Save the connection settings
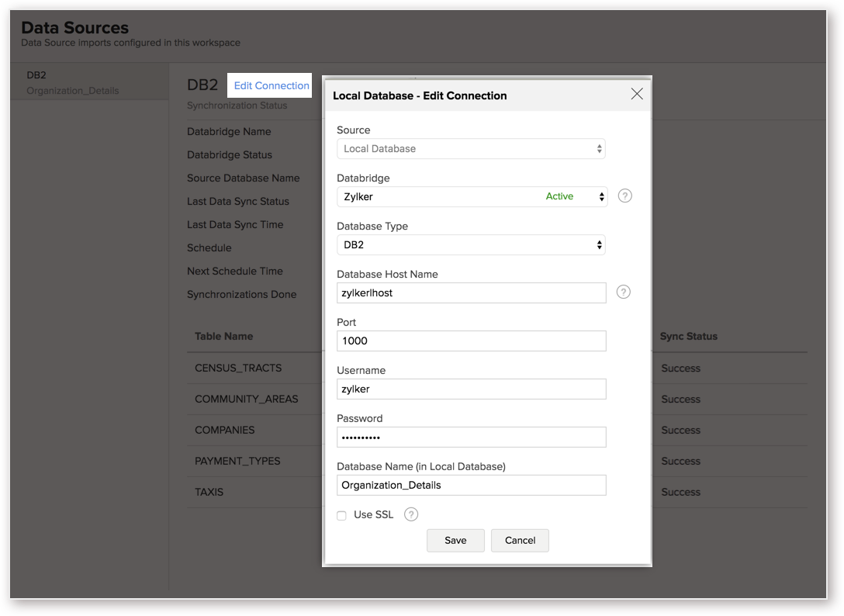This screenshot has width=844, height=616. click(455, 541)
